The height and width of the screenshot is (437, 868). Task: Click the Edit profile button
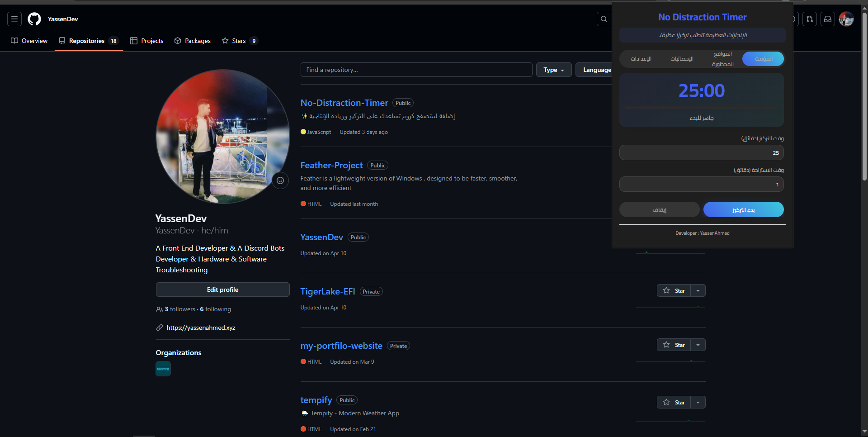point(222,290)
